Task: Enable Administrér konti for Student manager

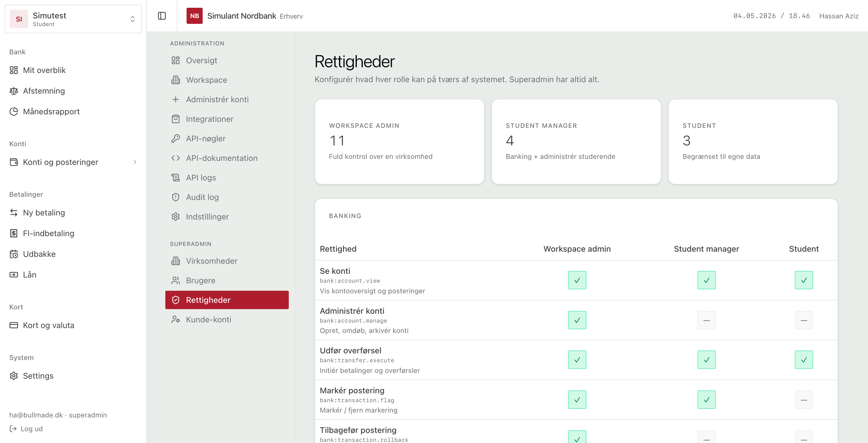Action: tap(706, 320)
